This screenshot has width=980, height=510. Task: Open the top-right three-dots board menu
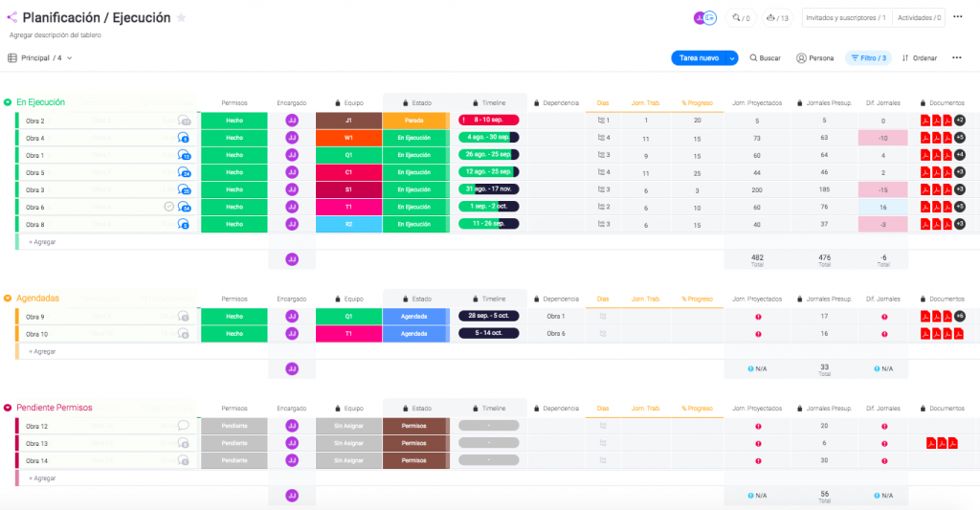(959, 17)
